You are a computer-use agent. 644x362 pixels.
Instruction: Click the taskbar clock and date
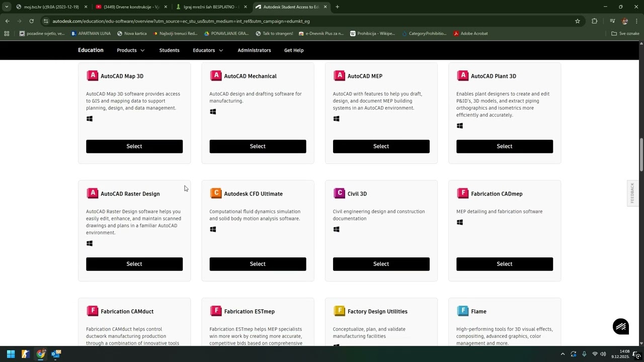tap(620, 354)
